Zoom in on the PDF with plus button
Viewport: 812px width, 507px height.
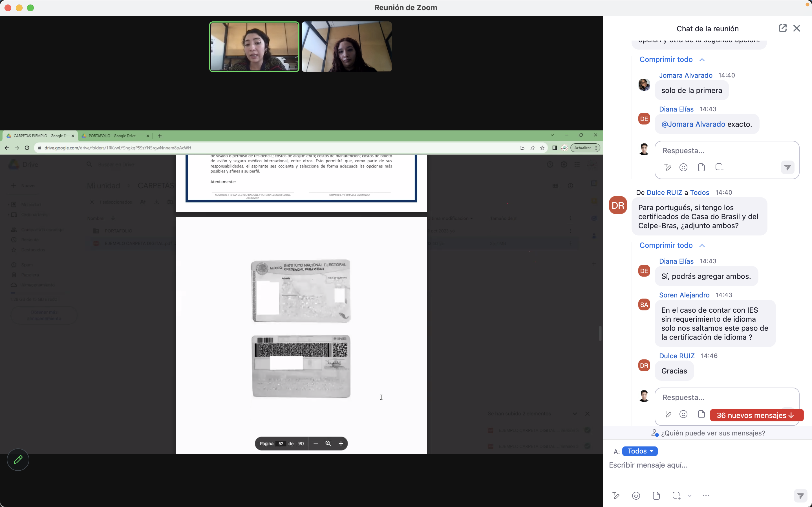tap(341, 444)
